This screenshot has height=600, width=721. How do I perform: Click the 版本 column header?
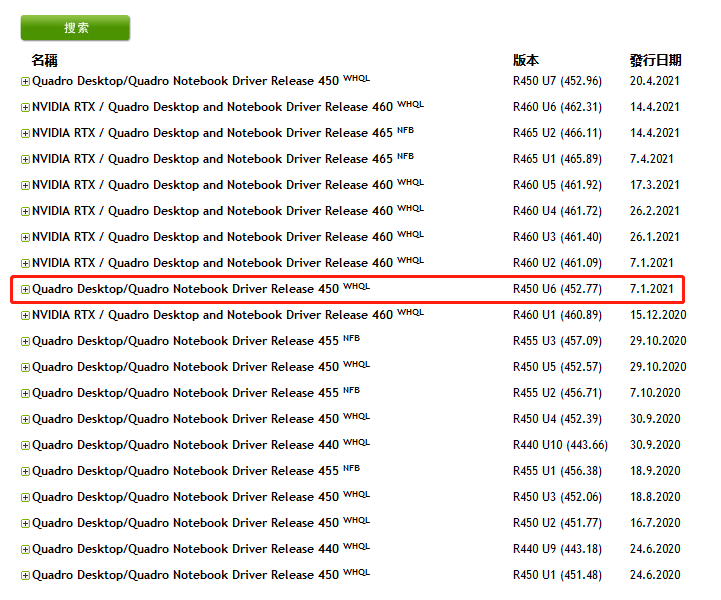click(526, 60)
